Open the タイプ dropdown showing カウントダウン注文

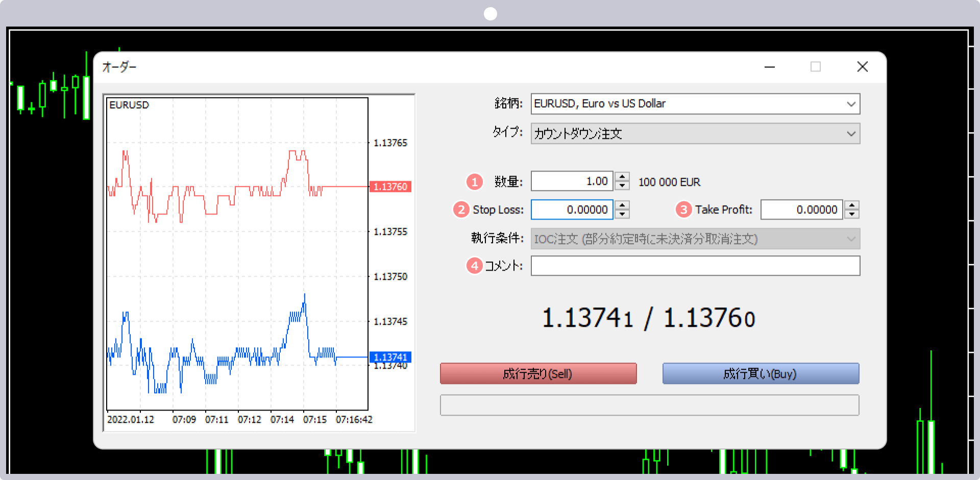695,133
